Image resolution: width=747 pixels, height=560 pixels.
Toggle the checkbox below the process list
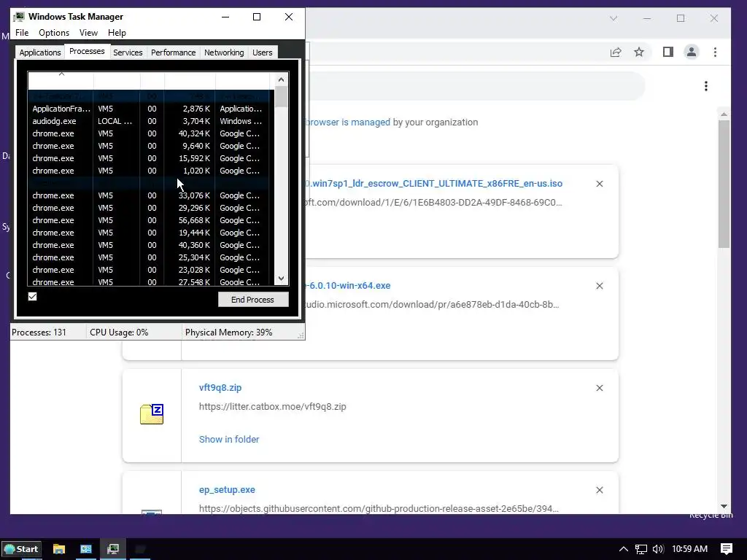32,297
